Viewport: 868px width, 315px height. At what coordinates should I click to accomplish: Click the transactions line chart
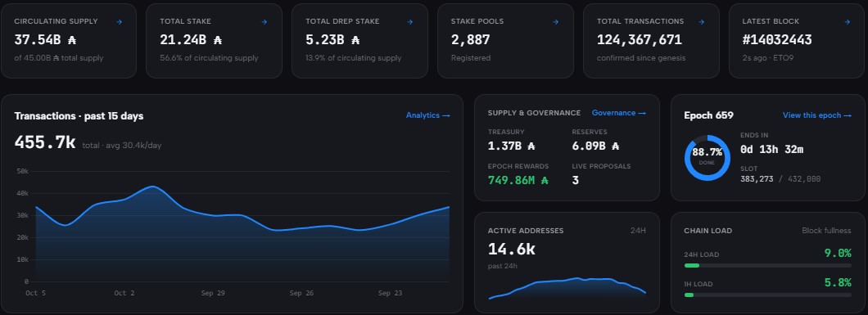(x=242, y=235)
